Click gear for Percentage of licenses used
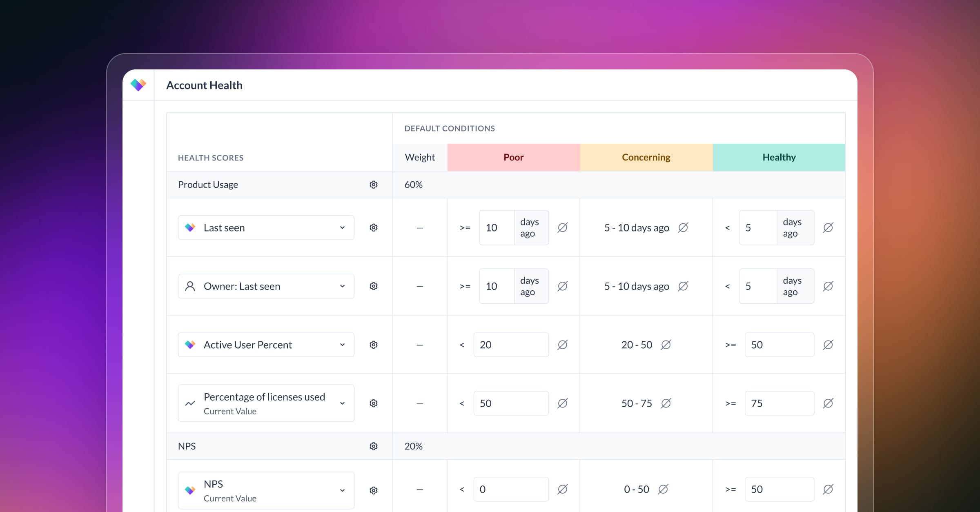The width and height of the screenshot is (980, 512). [373, 403]
